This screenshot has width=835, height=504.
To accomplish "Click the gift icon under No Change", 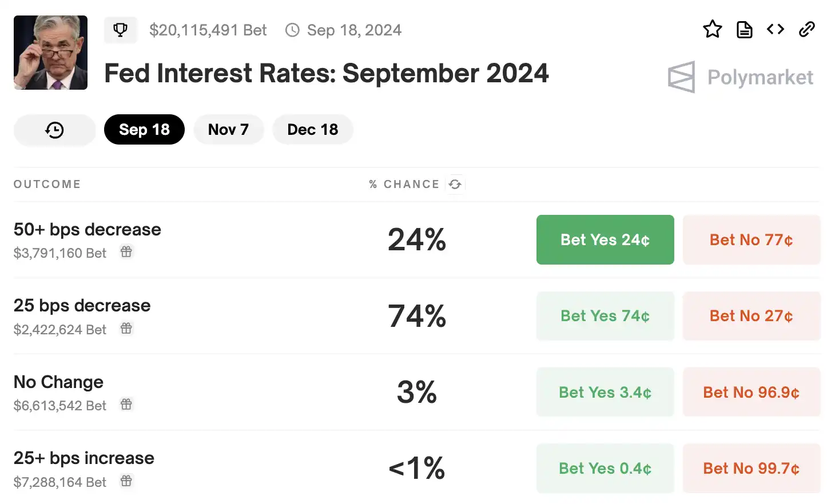I will [x=126, y=405].
